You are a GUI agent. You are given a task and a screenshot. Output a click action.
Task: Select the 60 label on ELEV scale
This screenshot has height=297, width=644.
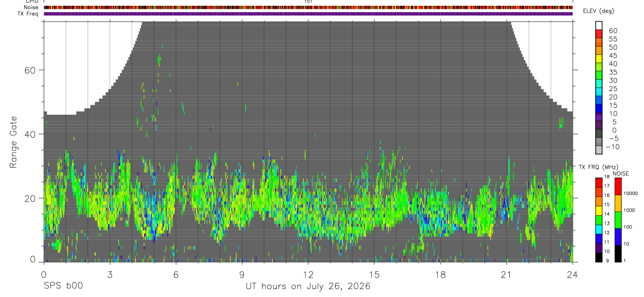613,31
